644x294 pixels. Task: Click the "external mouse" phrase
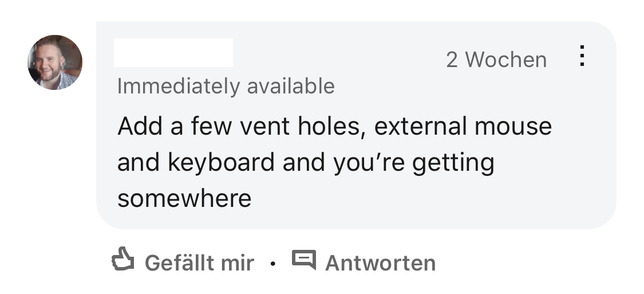463,126
